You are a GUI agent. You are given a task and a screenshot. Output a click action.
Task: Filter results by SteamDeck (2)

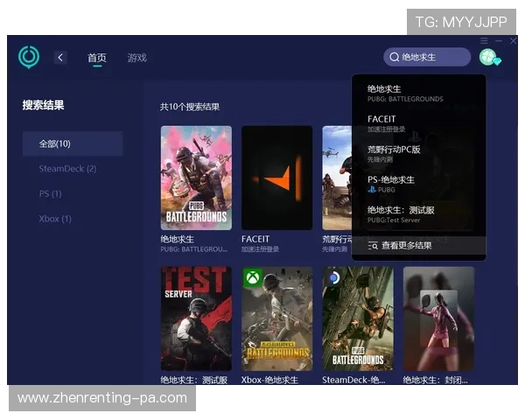[x=67, y=169]
